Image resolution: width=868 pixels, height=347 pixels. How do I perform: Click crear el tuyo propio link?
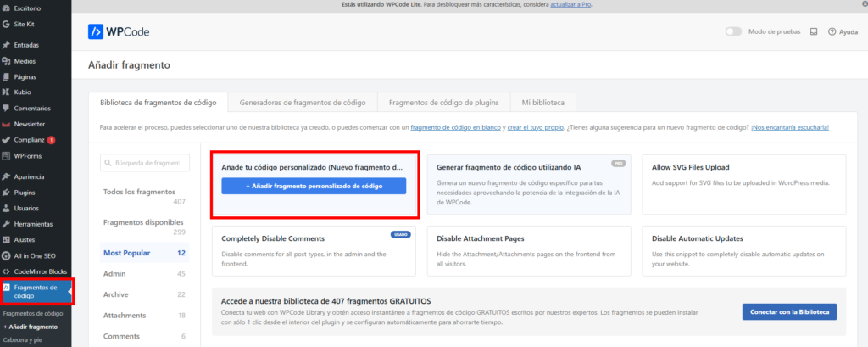click(536, 127)
